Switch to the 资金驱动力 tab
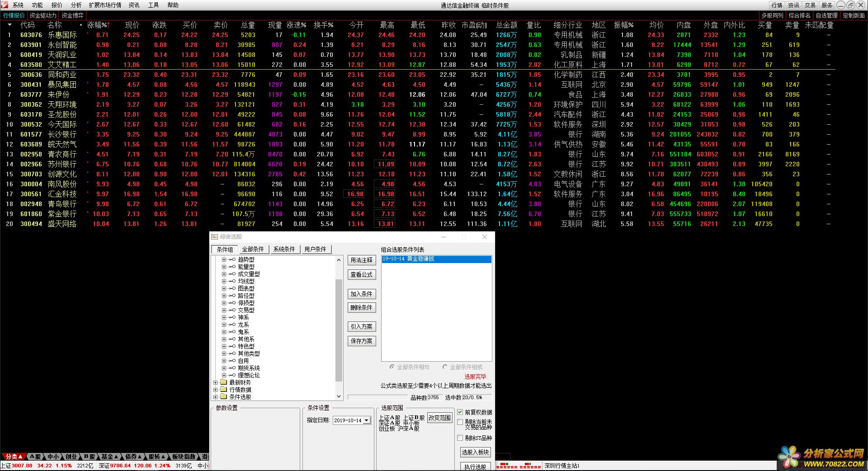 43,15
